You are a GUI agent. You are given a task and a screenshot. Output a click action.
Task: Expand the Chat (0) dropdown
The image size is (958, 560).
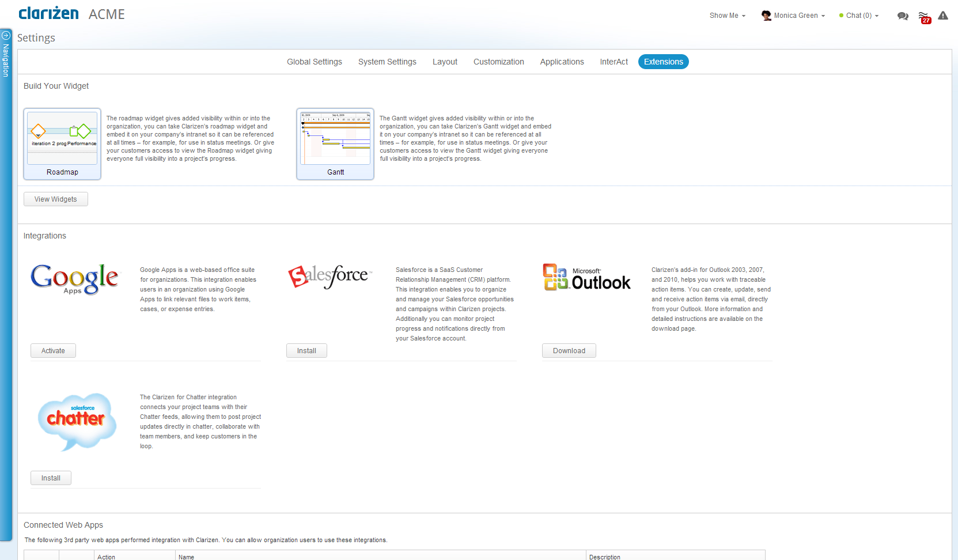859,16
